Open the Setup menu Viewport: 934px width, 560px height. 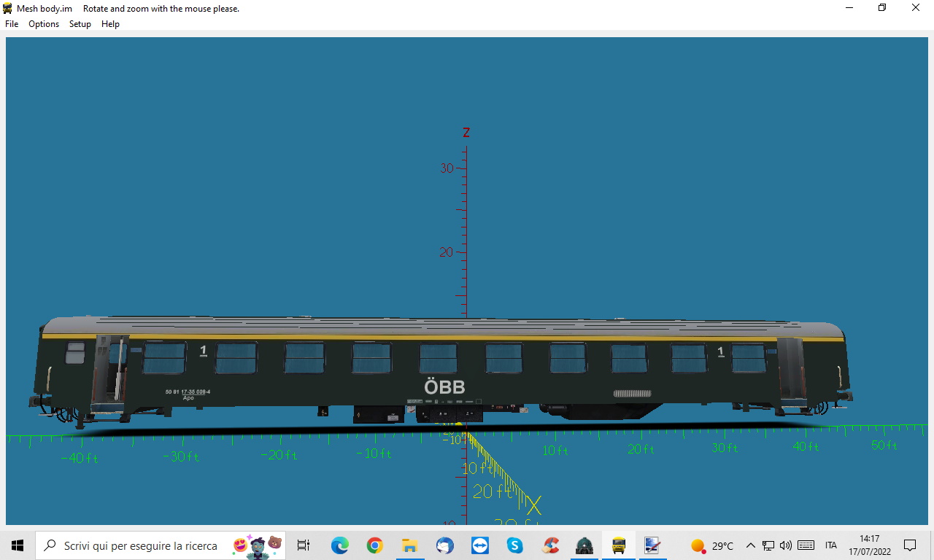(x=80, y=24)
